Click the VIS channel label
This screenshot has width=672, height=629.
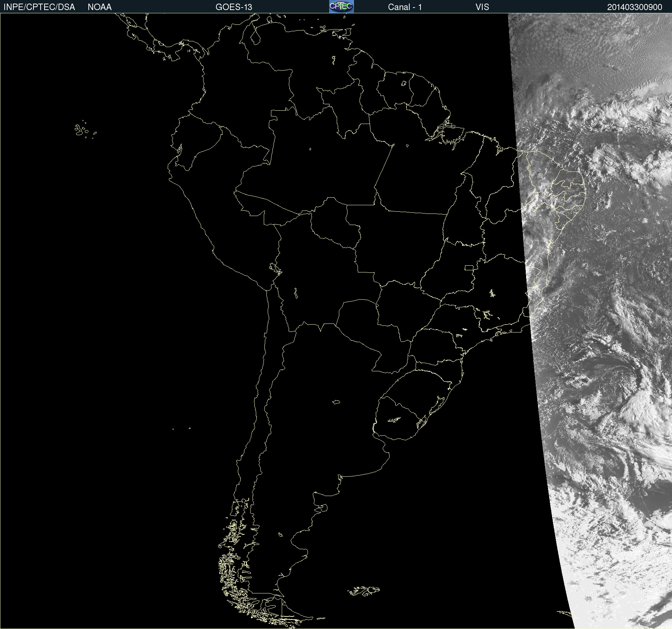482,7
